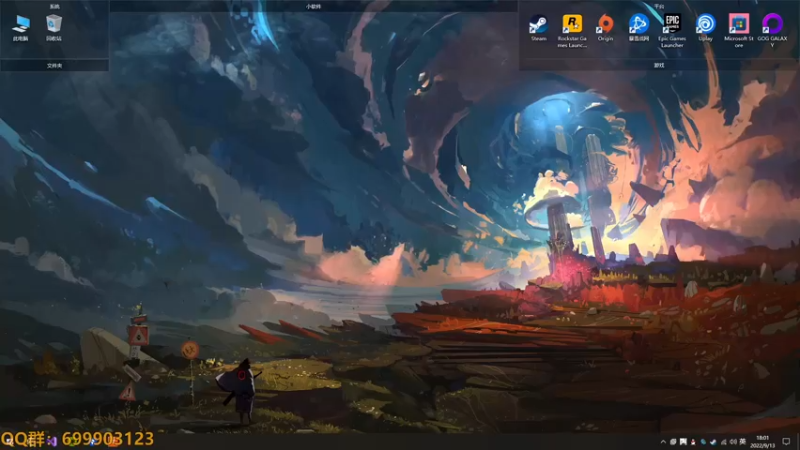The image size is (800, 450).
Task: Open the volume speaker tray icon
Action: coord(733,442)
